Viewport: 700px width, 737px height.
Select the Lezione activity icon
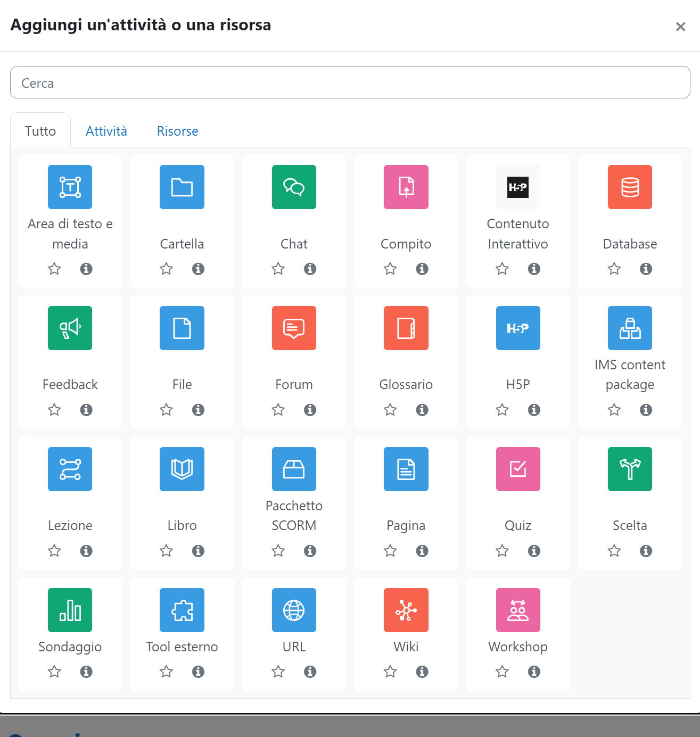(70, 469)
